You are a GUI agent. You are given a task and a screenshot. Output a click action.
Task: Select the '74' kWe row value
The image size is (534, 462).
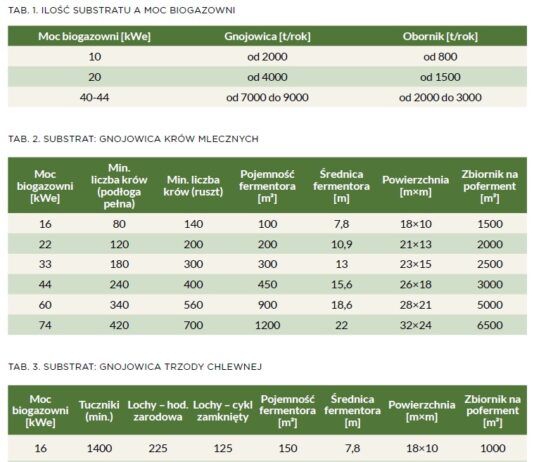pos(45,325)
